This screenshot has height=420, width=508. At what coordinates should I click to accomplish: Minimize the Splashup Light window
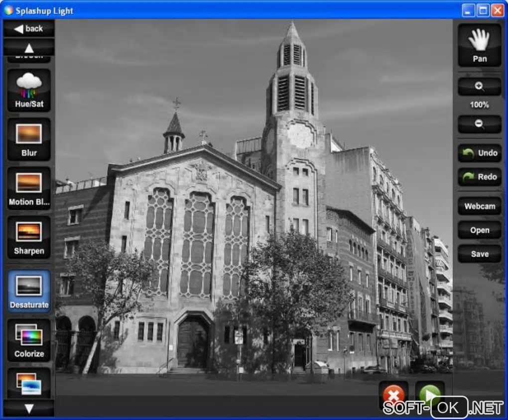468,10
